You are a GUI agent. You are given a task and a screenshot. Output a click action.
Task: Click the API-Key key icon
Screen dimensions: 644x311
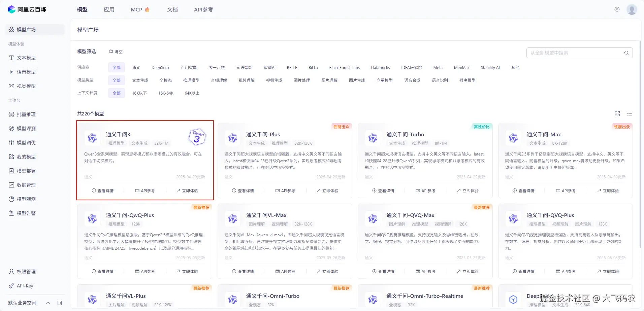coord(11,286)
